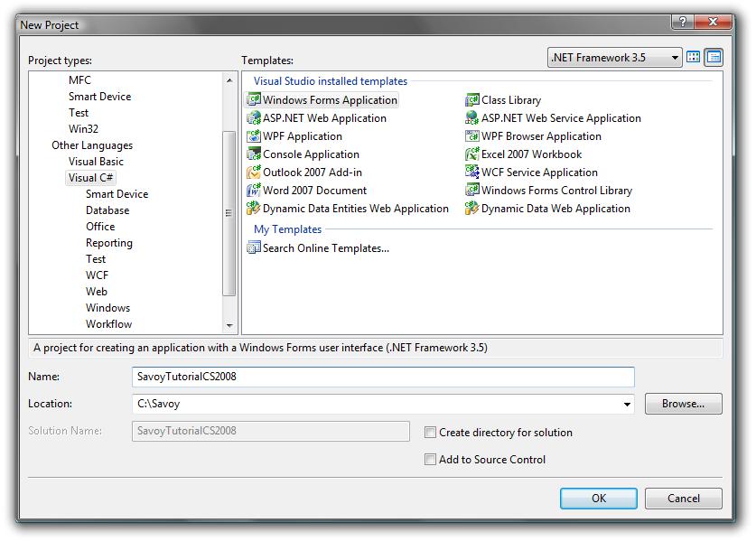
Task: Click the Excel 2007 Workbook template label
Action: coord(531,154)
